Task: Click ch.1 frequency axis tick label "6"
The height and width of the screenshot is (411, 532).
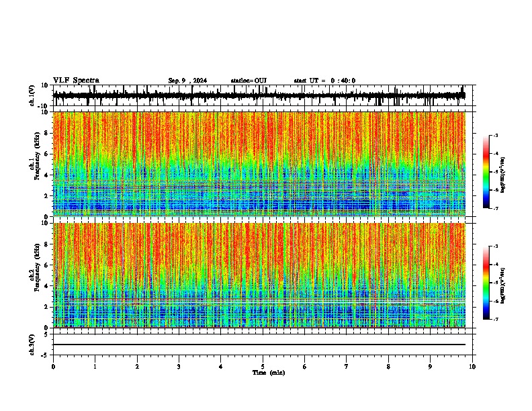Action: [47, 154]
